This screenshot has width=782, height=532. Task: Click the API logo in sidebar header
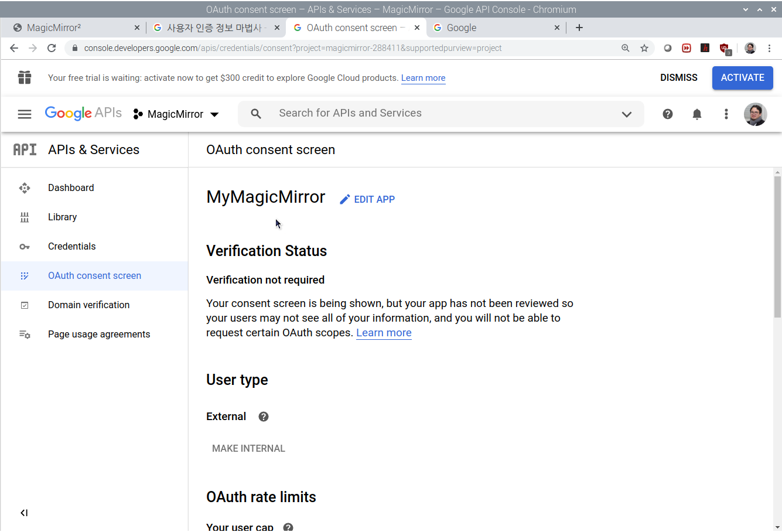(x=25, y=150)
